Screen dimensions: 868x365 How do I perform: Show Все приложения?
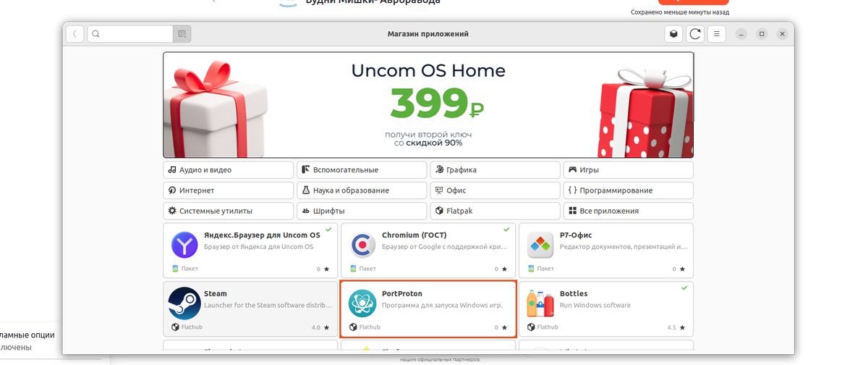point(628,211)
